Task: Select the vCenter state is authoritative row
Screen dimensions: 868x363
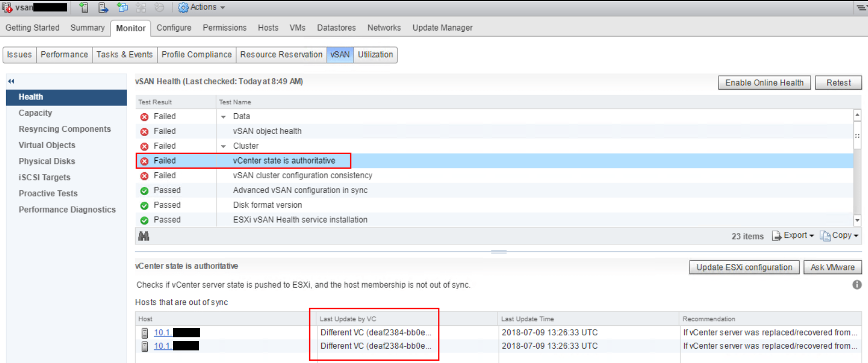Action: pyautogui.click(x=494, y=161)
